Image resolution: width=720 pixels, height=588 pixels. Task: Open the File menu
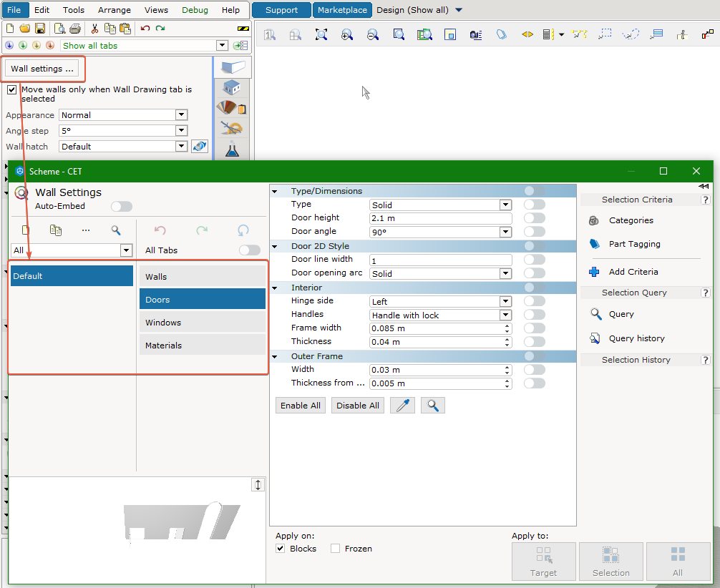point(14,9)
